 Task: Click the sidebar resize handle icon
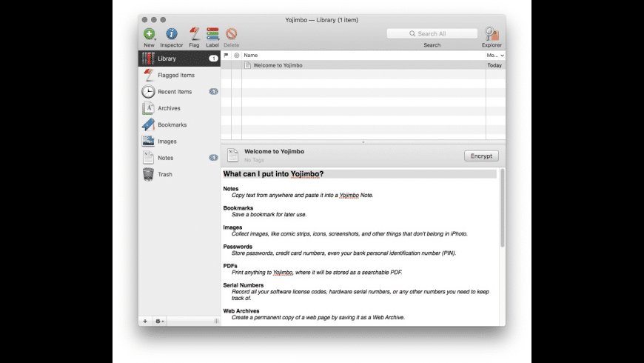pyautogui.click(x=216, y=321)
